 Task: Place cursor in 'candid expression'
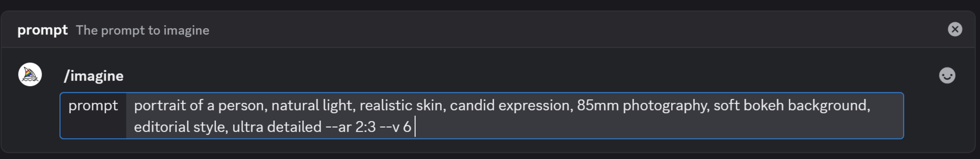click(x=510, y=106)
